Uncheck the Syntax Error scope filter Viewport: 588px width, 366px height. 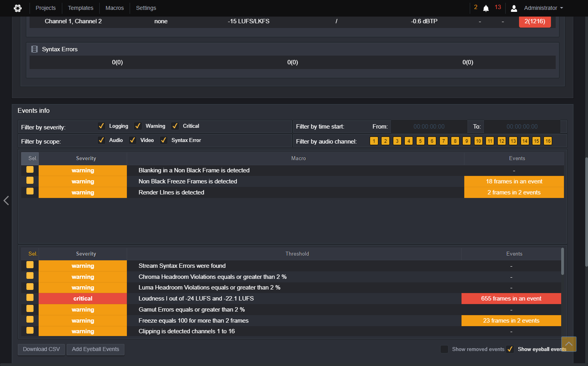coord(164,140)
